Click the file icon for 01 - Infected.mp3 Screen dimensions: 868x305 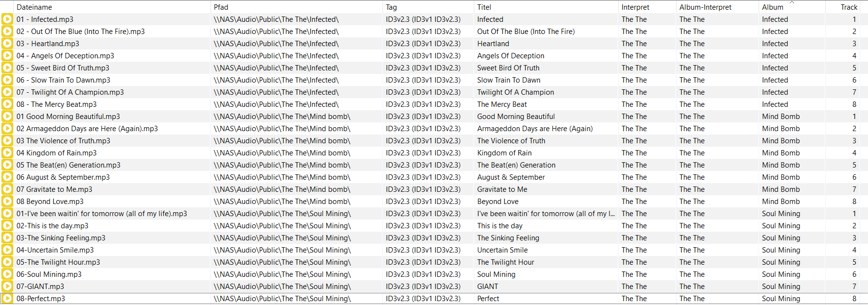coord(7,19)
